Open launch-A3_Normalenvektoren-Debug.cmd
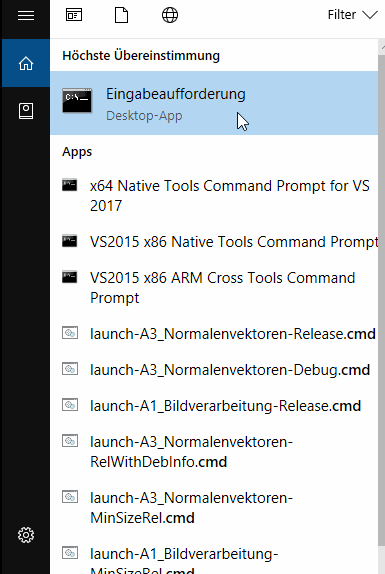 pyautogui.click(x=214, y=370)
